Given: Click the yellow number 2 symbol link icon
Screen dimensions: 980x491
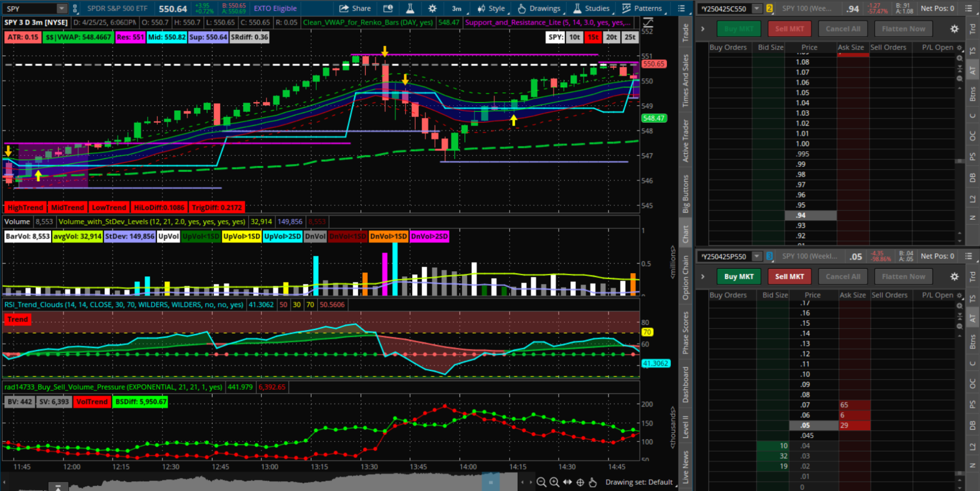Looking at the screenshot, I should (x=769, y=8).
